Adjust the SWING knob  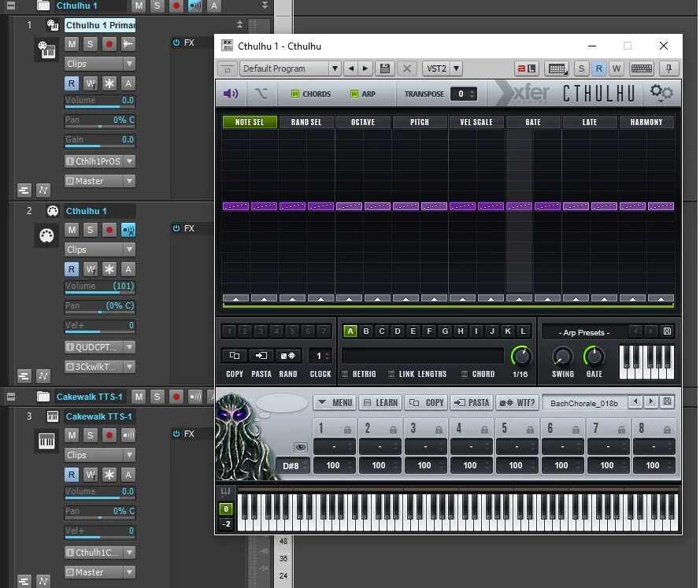562,357
